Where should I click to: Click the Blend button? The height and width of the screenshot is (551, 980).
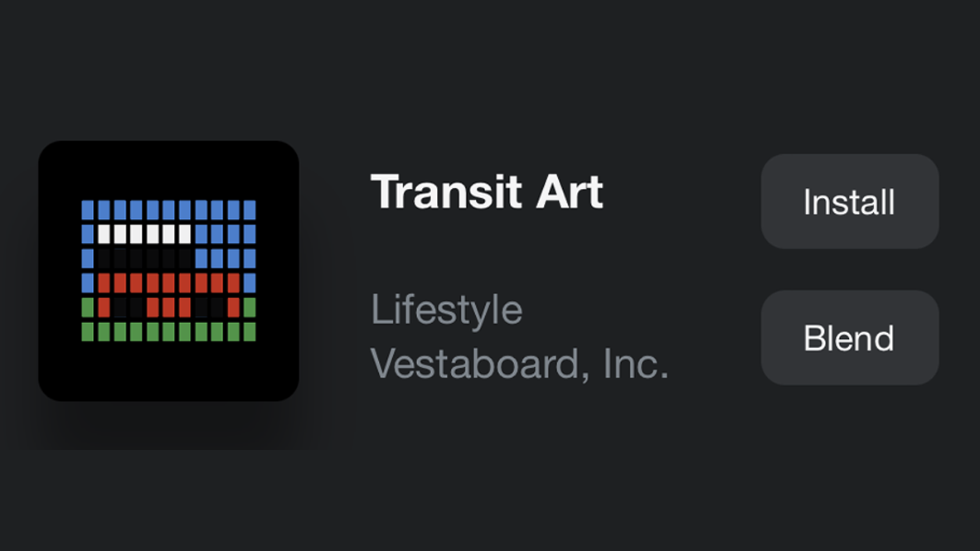click(x=849, y=337)
